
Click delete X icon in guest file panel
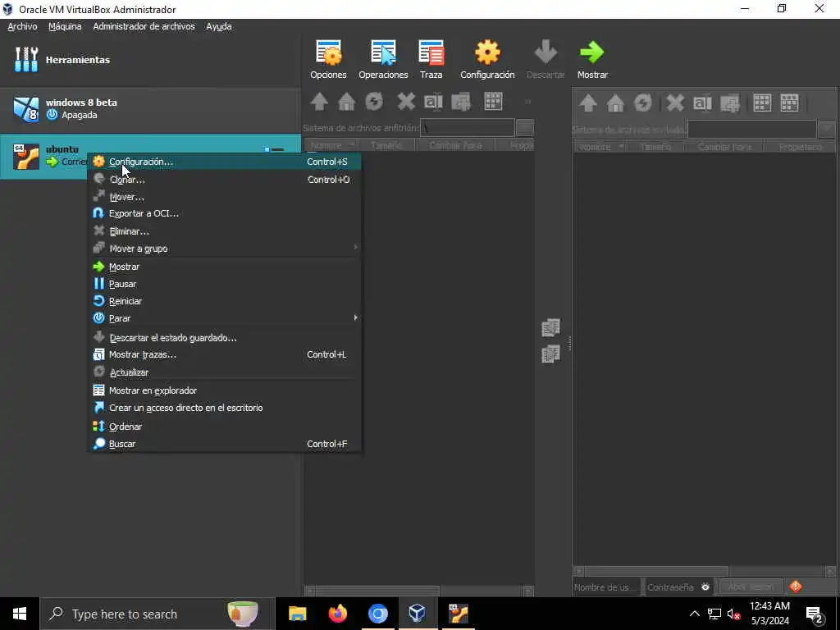675,103
